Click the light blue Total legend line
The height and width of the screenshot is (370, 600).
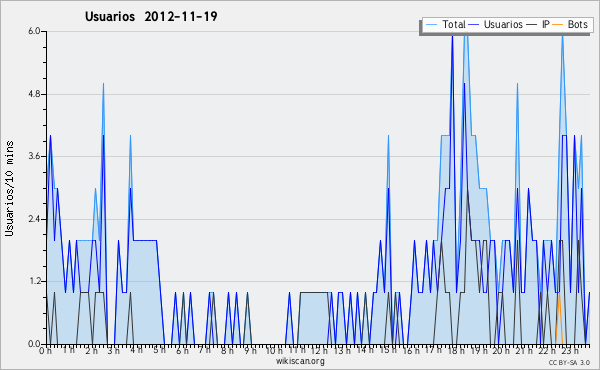(431, 24)
